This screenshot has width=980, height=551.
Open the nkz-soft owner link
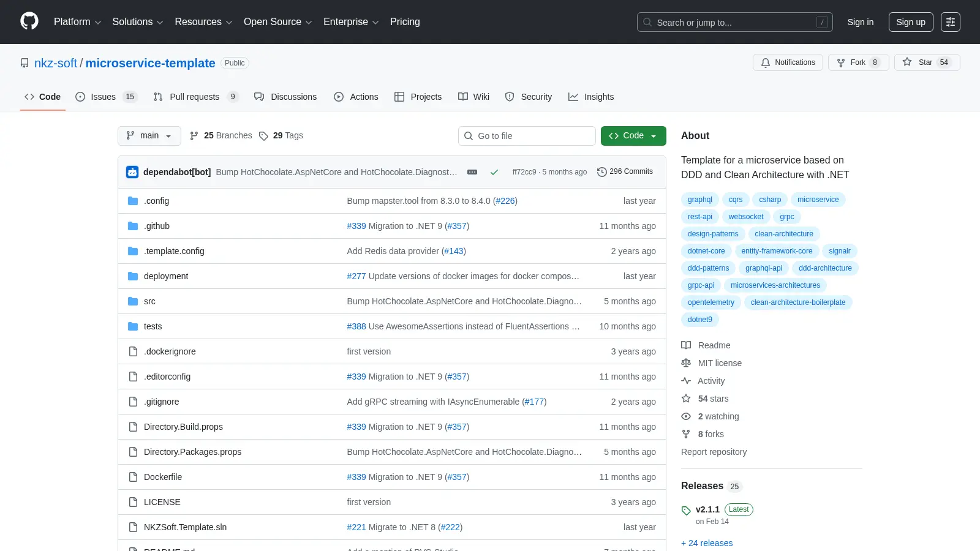pyautogui.click(x=56, y=63)
